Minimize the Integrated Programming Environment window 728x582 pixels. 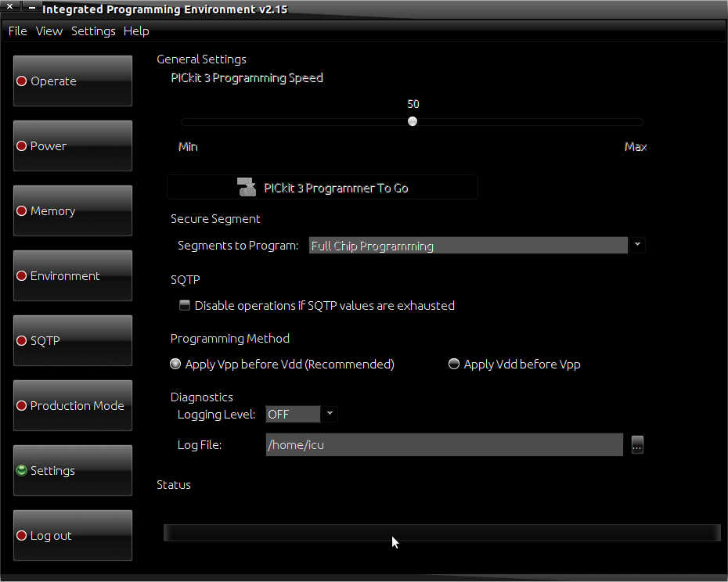point(31,7)
